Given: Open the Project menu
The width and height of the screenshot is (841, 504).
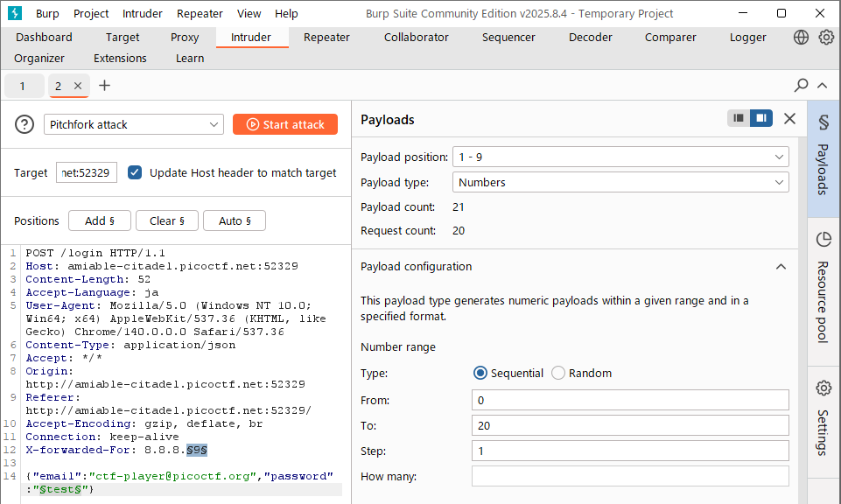Looking at the screenshot, I should [x=91, y=13].
